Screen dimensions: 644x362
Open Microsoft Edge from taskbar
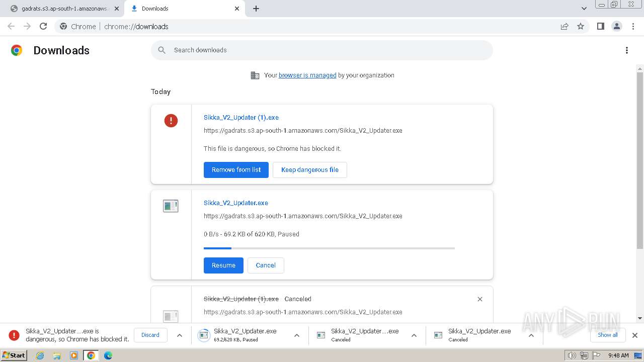(108, 355)
